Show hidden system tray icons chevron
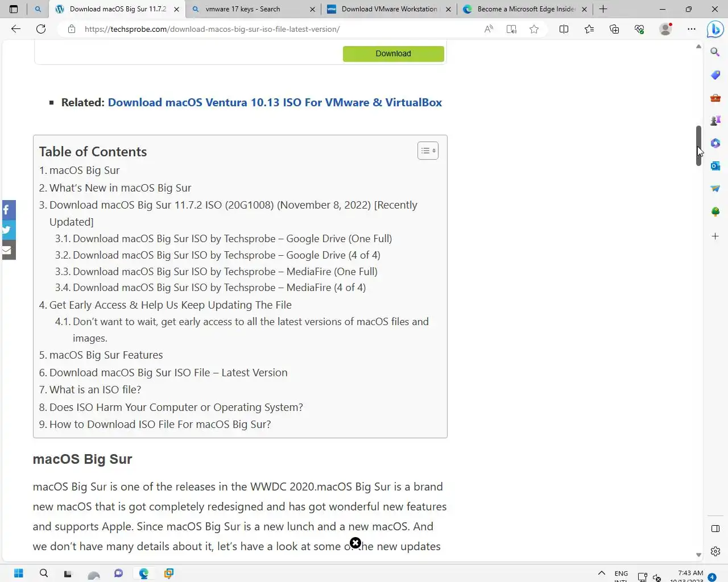The image size is (728, 582). point(601,573)
